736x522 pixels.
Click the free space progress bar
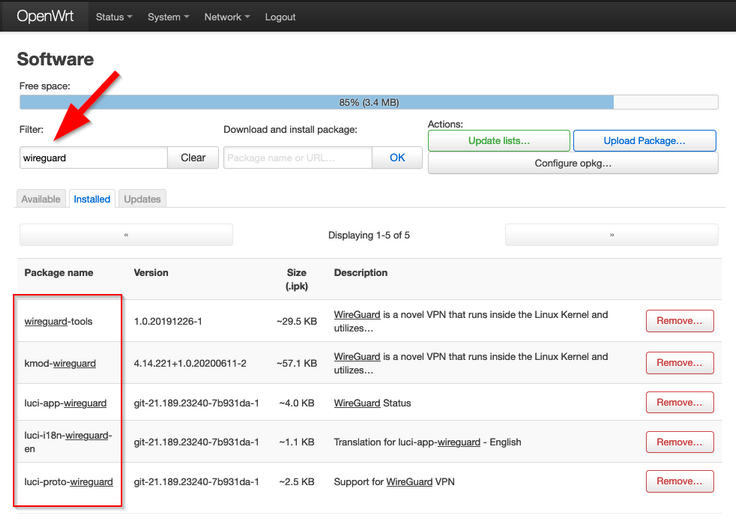pyautogui.click(x=368, y=102)
